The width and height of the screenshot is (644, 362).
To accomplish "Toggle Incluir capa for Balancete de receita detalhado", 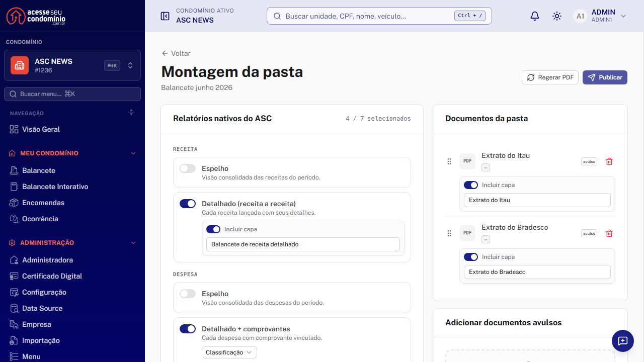I will click(213, 229).
